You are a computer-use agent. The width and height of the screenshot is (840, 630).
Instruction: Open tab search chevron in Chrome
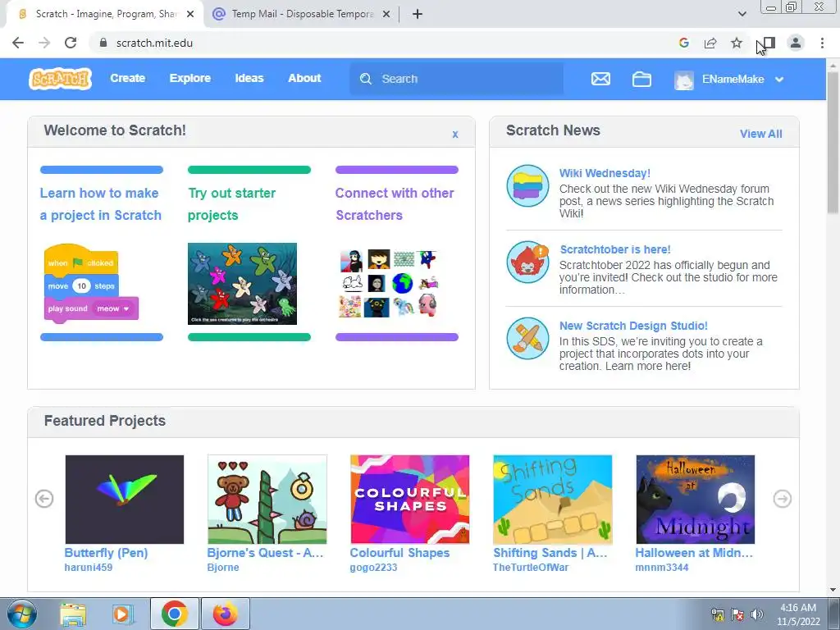742,14
